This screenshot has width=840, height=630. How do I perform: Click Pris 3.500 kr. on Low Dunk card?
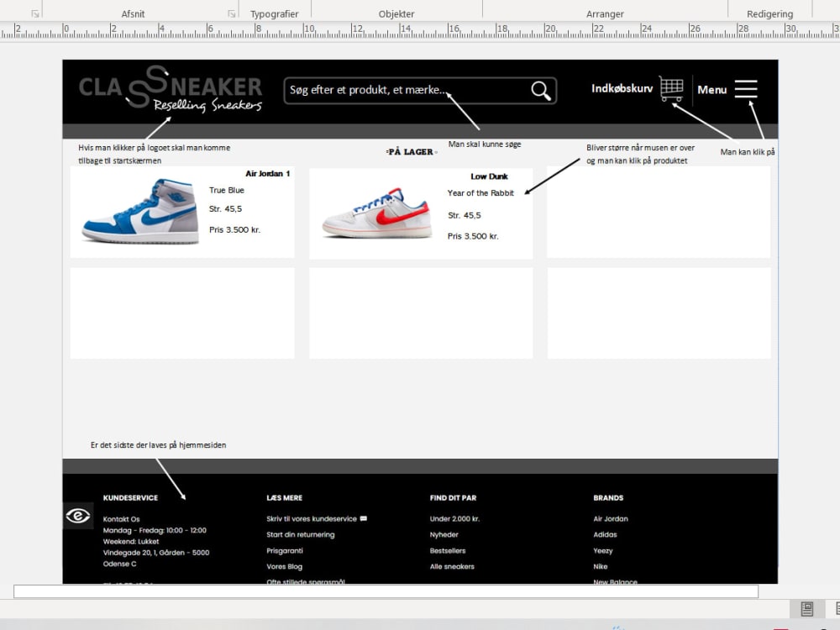[472, 236]
